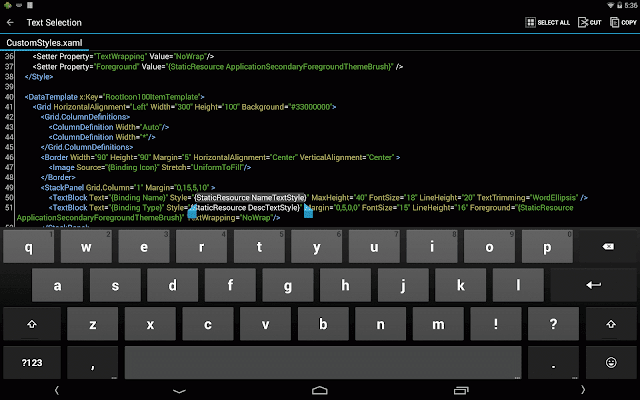Tap the j key
This screenshot has height=400, width=640.
coord(403,285)
